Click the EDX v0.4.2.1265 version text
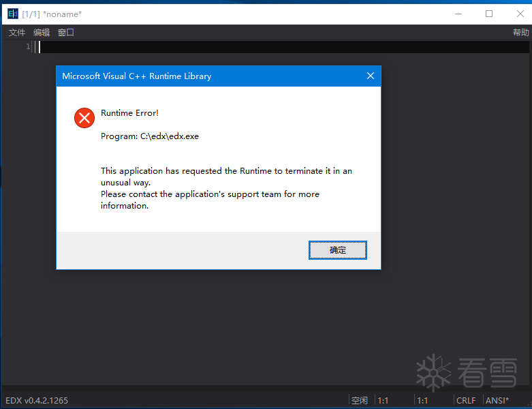The image size is (532, 409). (37, 401)
